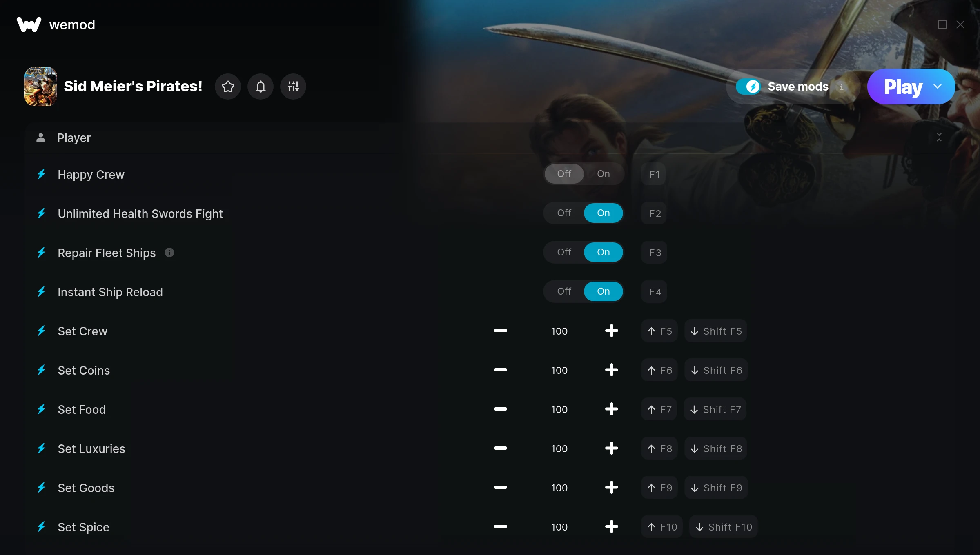Turn on Happy Crew mod
Image resolution: width=980 pixels, height=555 pixels.
(x=604, y=174)
